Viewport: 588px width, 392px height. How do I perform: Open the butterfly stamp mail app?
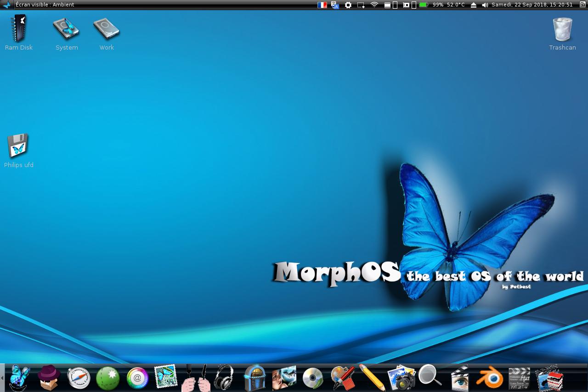point(165,377)
